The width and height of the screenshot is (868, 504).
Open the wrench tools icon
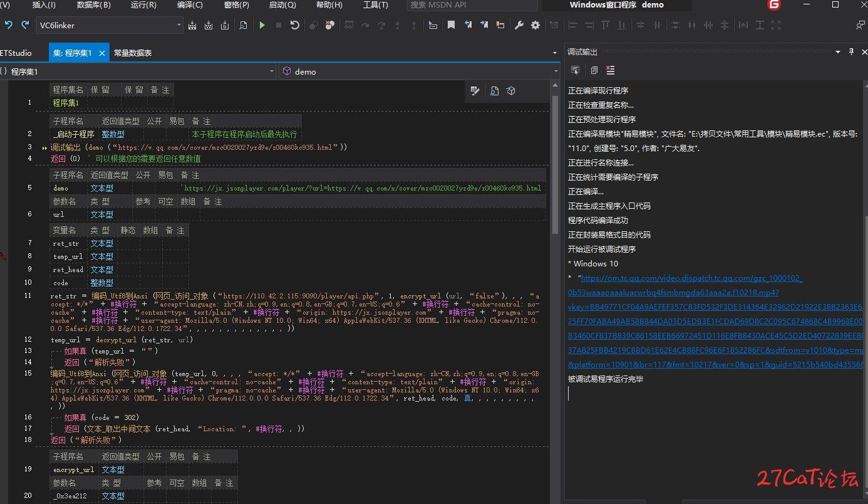(x=519, y=26)
